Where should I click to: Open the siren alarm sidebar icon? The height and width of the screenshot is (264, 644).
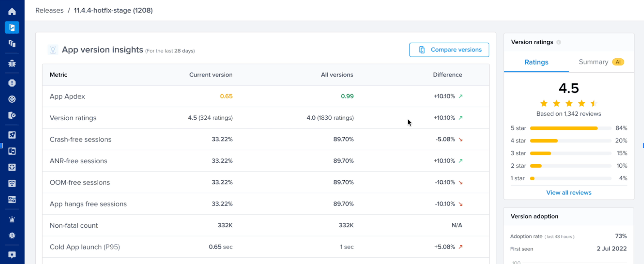click(12, 219)
